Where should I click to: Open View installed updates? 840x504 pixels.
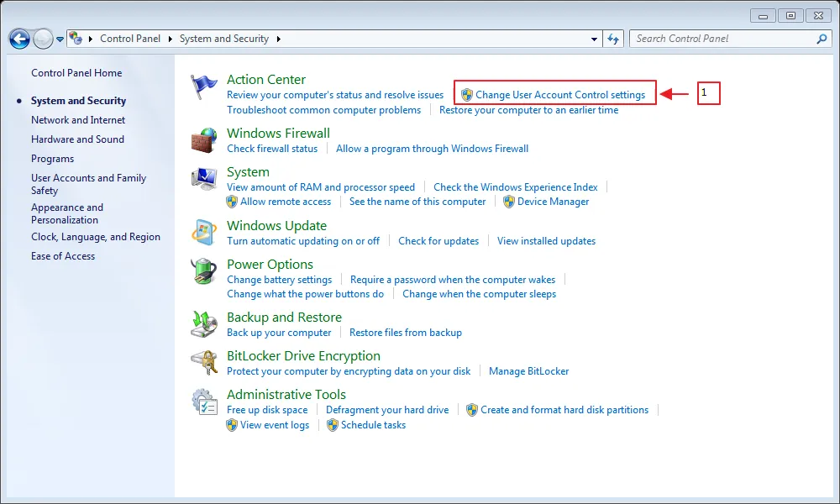point(547,241)
